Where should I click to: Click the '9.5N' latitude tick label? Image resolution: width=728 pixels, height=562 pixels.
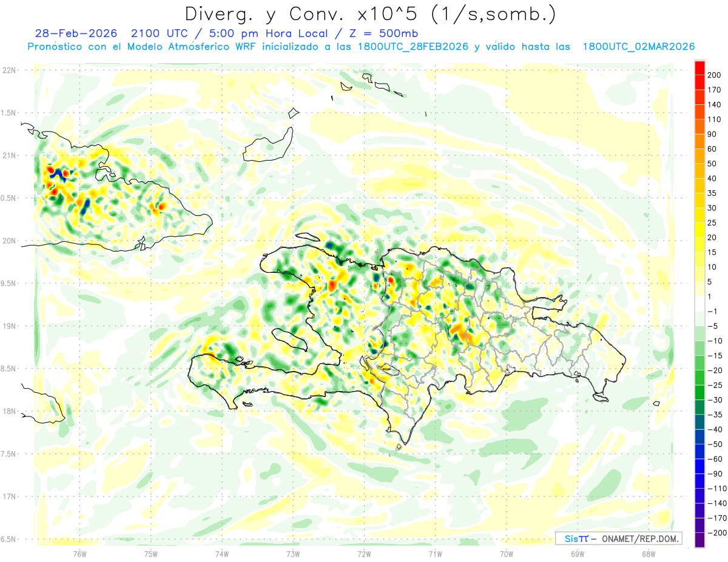click(x=8, y=283)
